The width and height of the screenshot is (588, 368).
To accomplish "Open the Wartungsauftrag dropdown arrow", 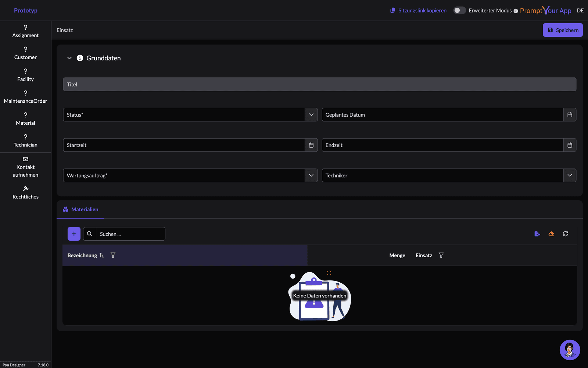I will (311, 176).
